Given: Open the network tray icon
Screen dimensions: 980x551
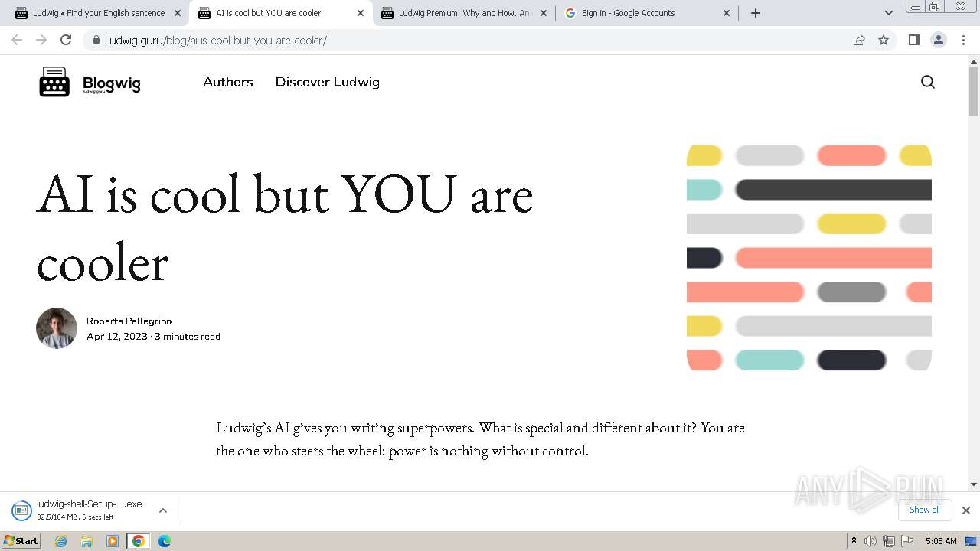Looking at the screenshot, I should [x=889, y=541].
